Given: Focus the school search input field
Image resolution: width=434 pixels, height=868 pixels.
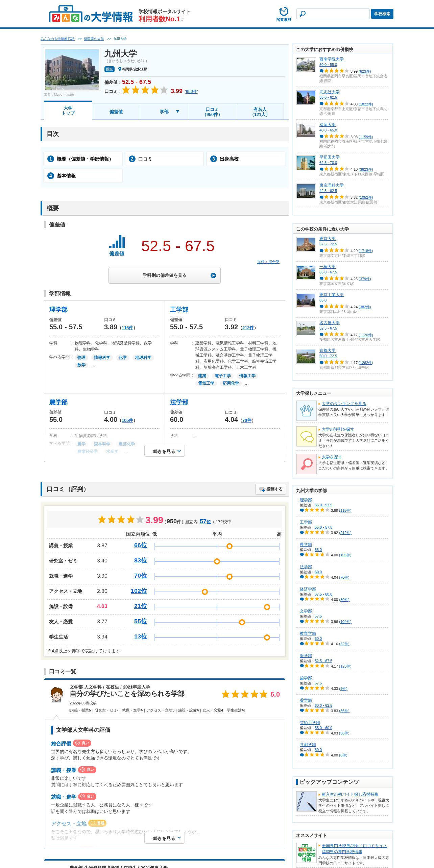Looking at the screenshot, I should point(333,14).
